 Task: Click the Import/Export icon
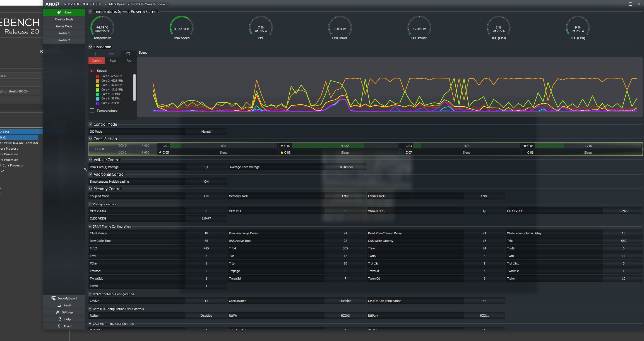54,298
